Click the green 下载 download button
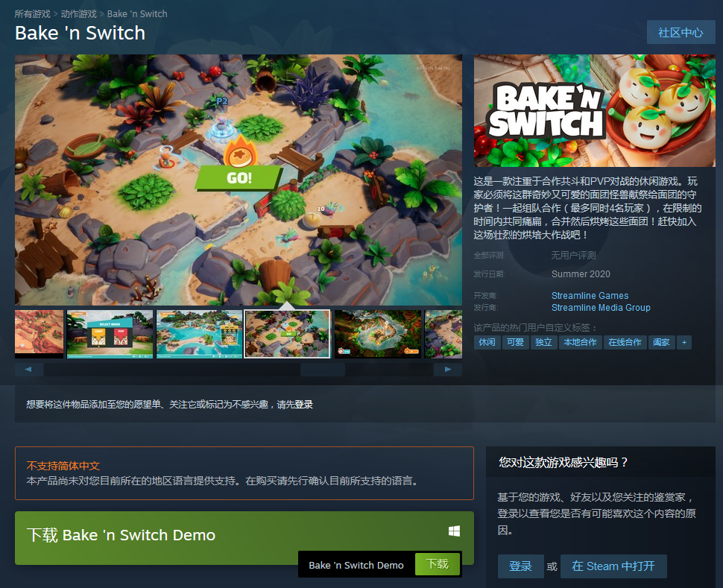 pyautogui.click(x=438, y=564)
